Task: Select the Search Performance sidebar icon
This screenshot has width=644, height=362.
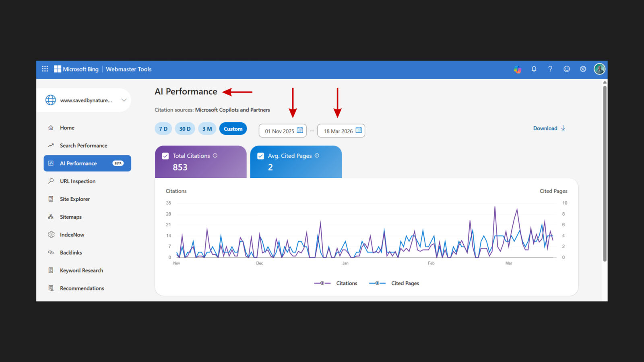Action: coord(51,145)
